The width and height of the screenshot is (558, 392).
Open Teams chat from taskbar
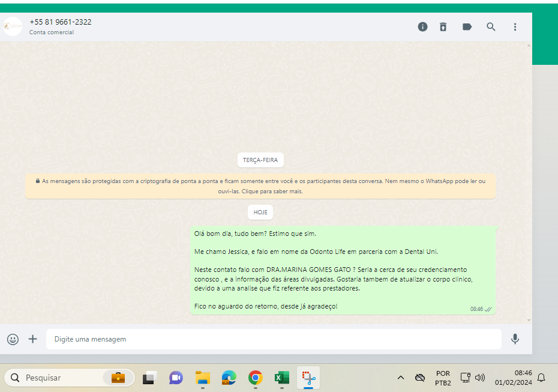click(176, 378)
